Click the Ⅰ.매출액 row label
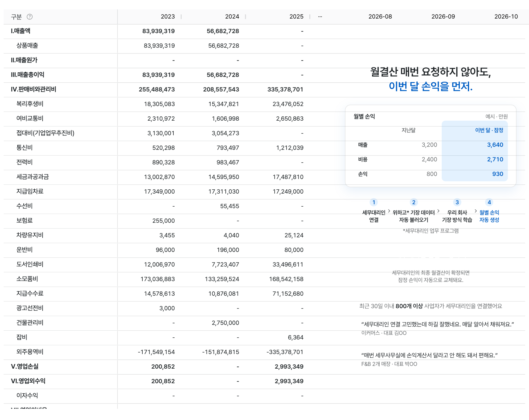 [21, 31]
